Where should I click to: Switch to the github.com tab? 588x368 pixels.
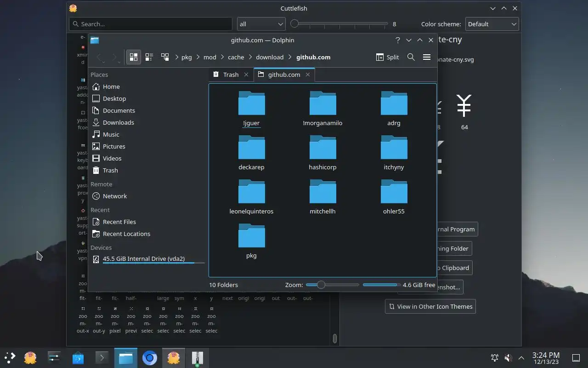284,75
